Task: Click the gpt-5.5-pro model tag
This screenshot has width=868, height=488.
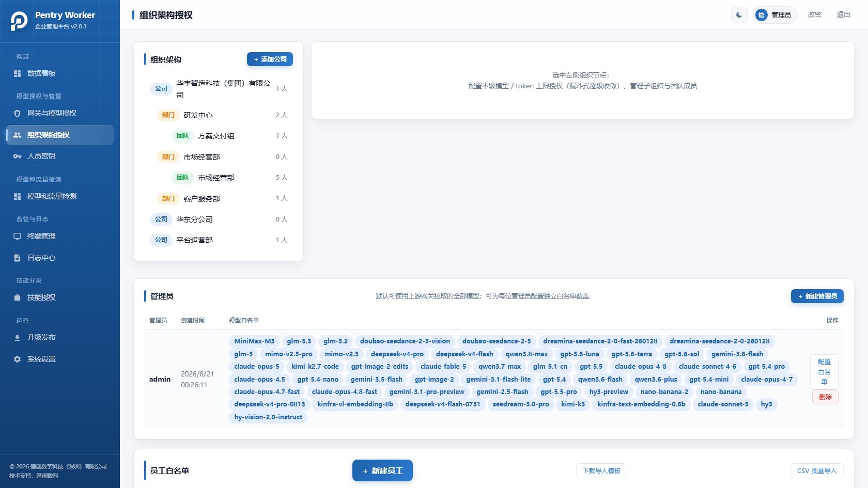Action: (559, 392)
